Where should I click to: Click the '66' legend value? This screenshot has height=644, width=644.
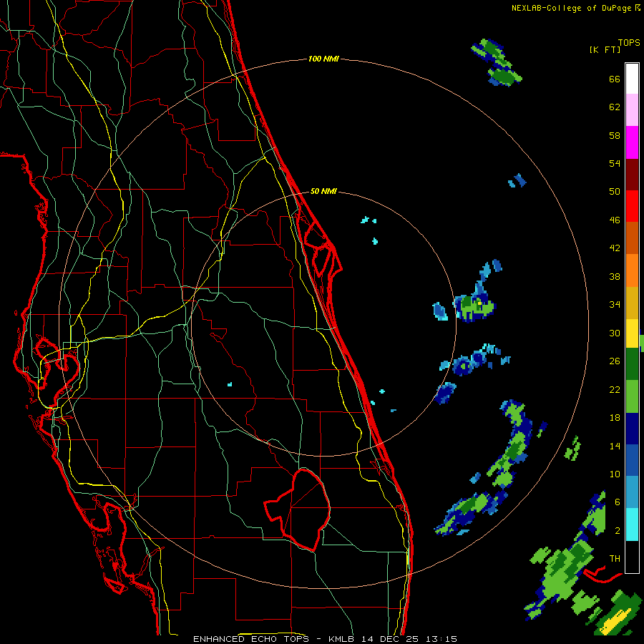615,79
